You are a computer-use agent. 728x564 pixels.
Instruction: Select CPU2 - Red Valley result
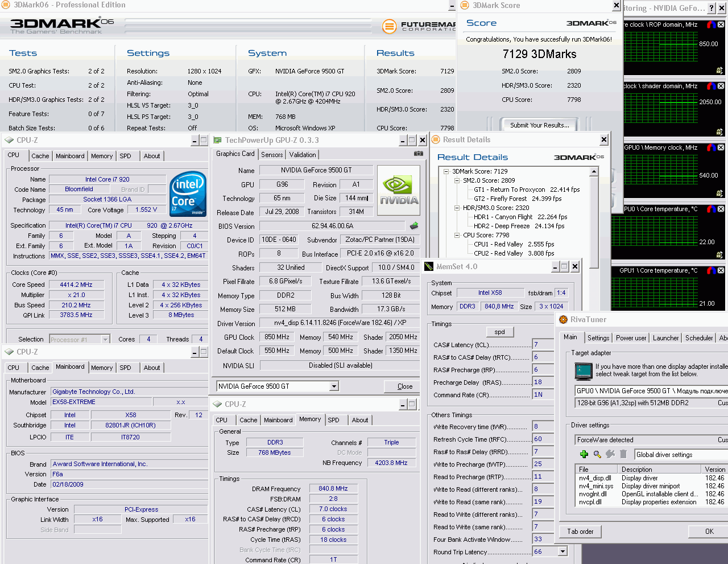coord(514,253)
